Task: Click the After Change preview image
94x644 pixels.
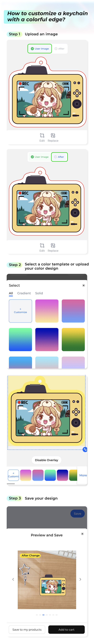Action: click(x=47, y=580)
